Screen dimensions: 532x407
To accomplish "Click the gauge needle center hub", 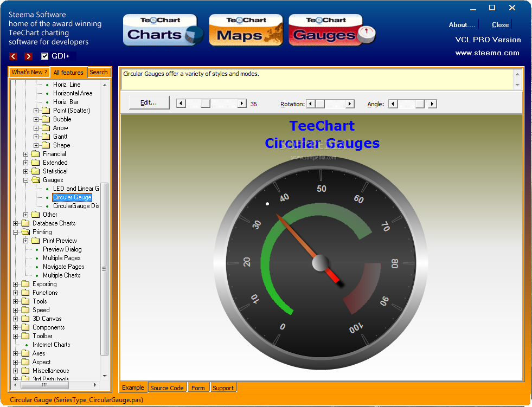I will [321, 263].
